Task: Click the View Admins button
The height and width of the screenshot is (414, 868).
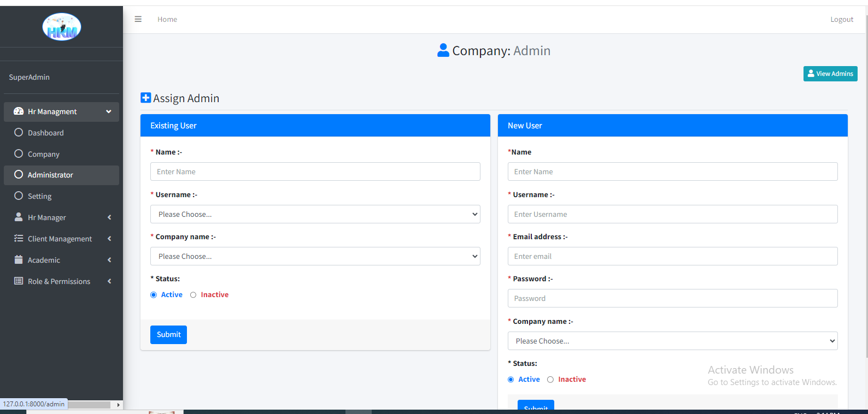Action: click(x=830, y=74)
